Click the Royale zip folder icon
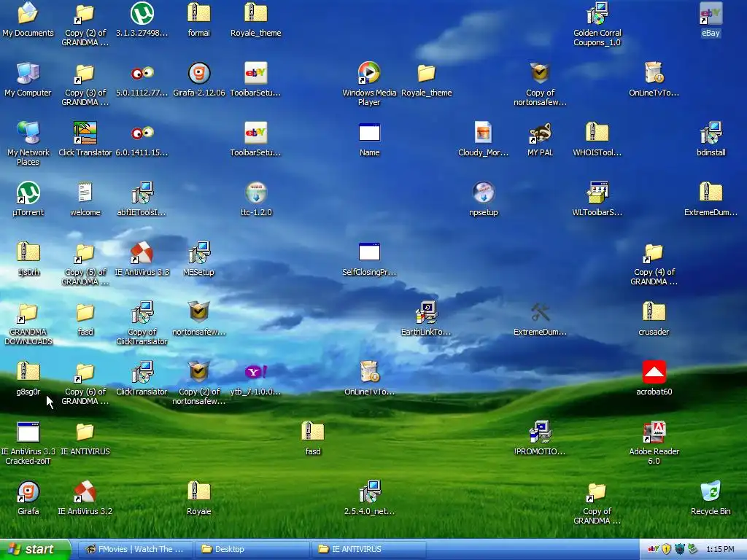Image resolution: width=747 pixels, height=560 pixels. 199,491
